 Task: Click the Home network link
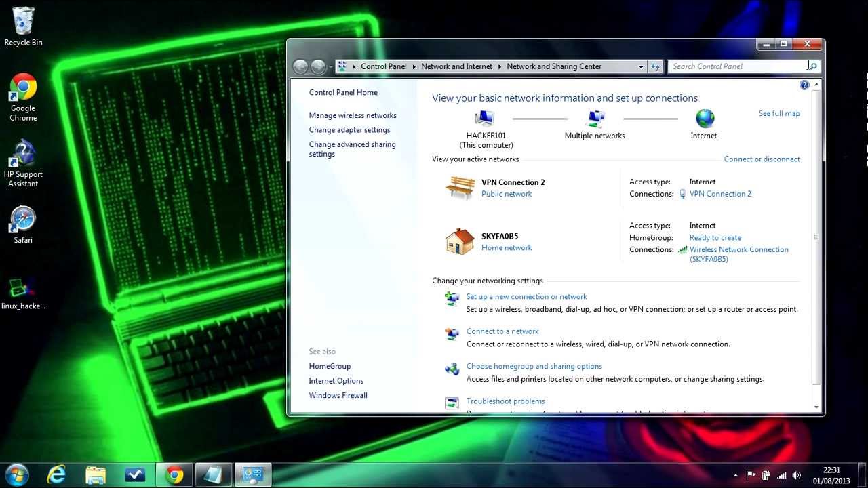click(x=507, y=248)
